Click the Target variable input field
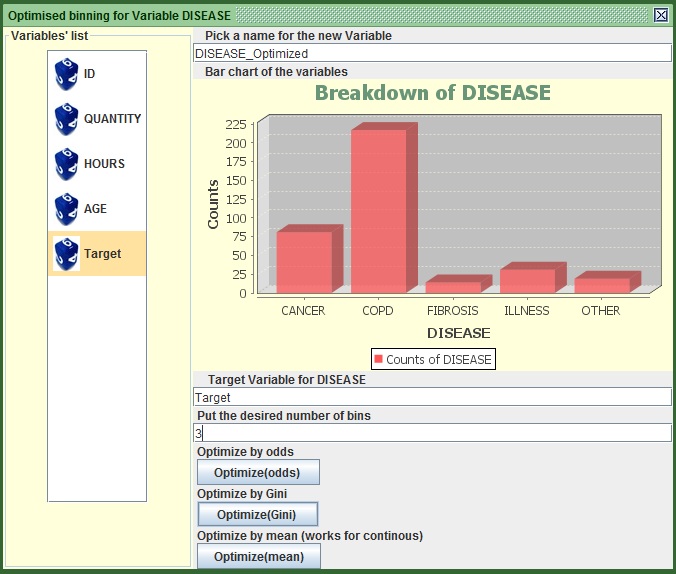 (x=432, y=397)
